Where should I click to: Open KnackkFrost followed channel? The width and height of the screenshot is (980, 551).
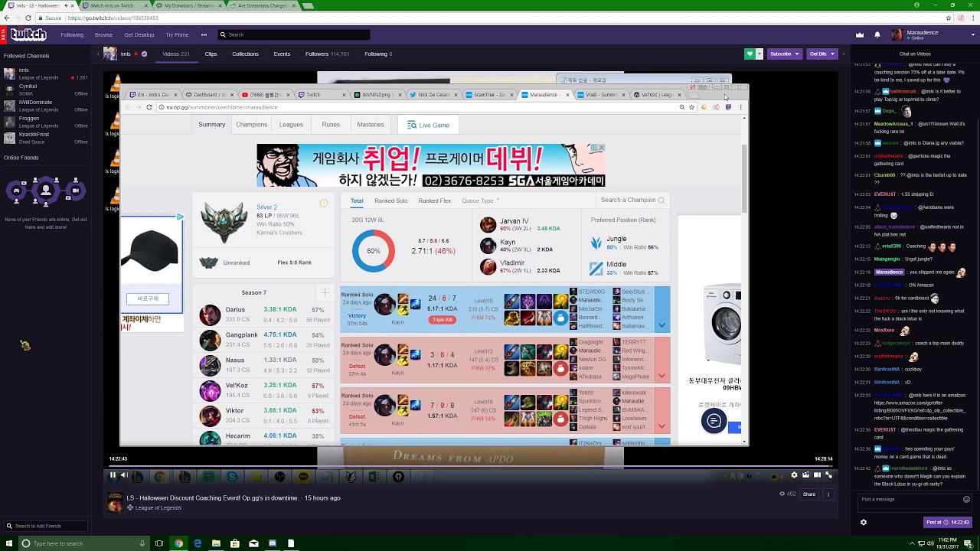(46, 138)
